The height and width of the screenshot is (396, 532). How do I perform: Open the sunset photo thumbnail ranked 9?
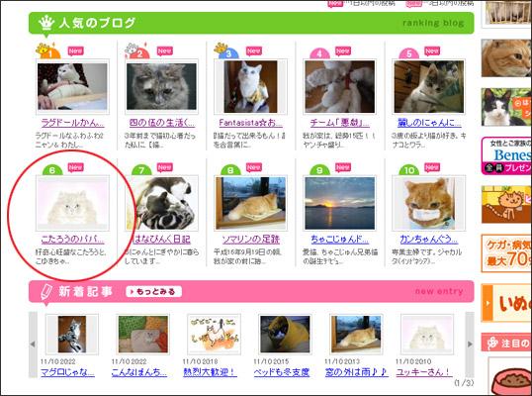pyautogui.click(x=339, y=203)
